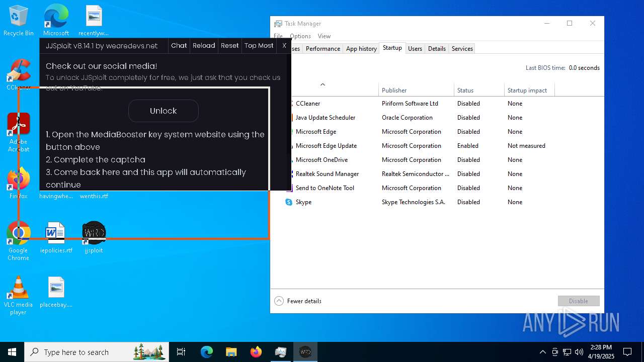Click the taskbar search box
The width and height of the screenshot is (644, 362).
point(96,352)
